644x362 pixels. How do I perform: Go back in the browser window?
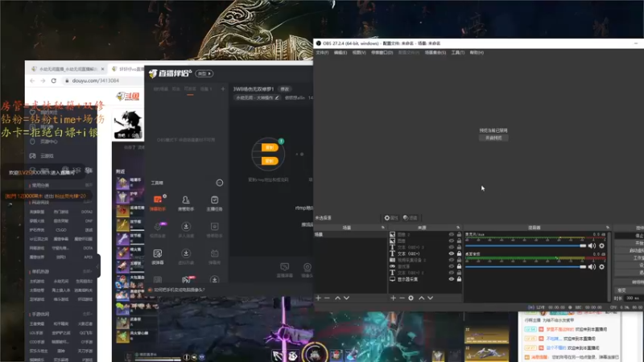(32, 81)
